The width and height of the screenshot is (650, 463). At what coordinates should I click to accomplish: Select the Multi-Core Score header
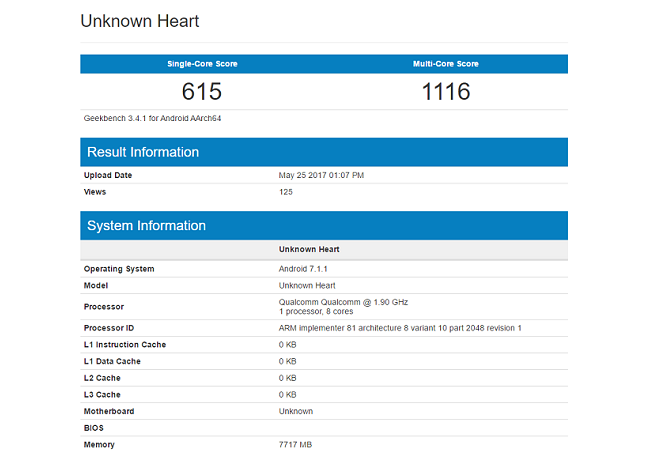point(445,64)
